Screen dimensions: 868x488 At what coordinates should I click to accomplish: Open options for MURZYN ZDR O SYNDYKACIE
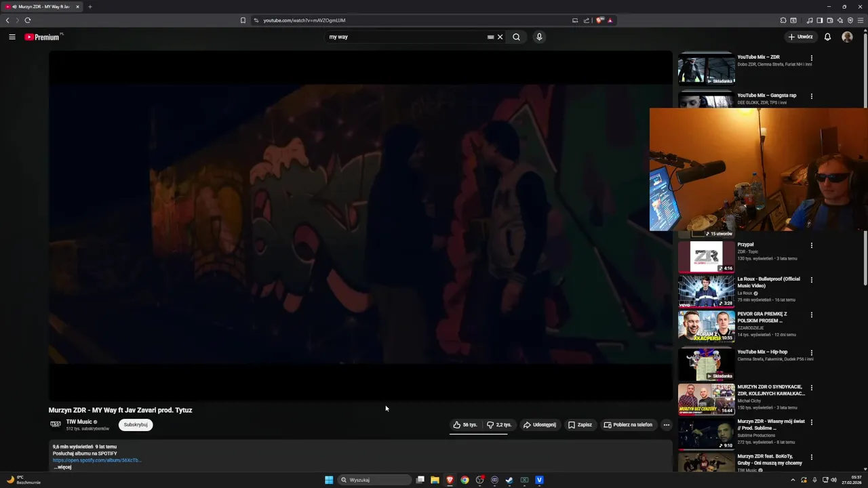pos(812,388)
